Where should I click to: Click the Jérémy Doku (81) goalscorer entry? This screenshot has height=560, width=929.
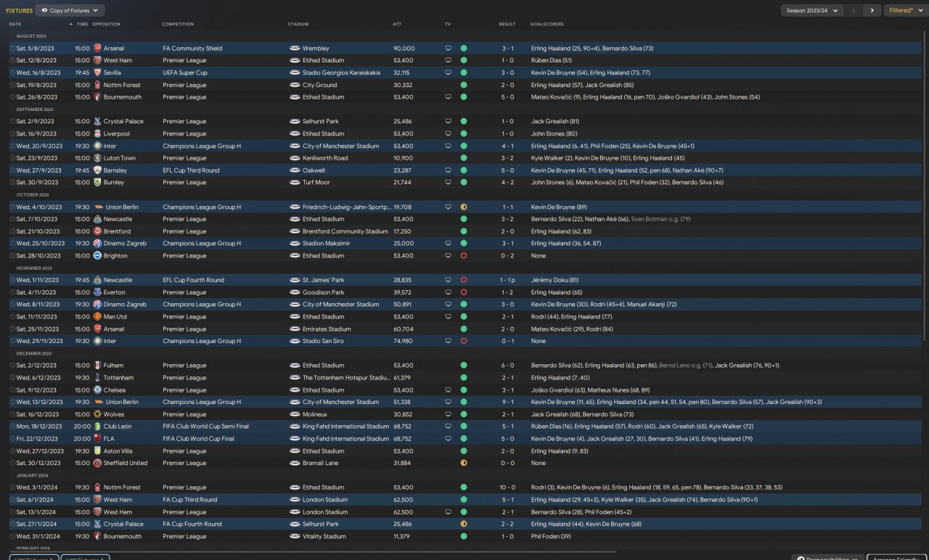click(555, 280)
